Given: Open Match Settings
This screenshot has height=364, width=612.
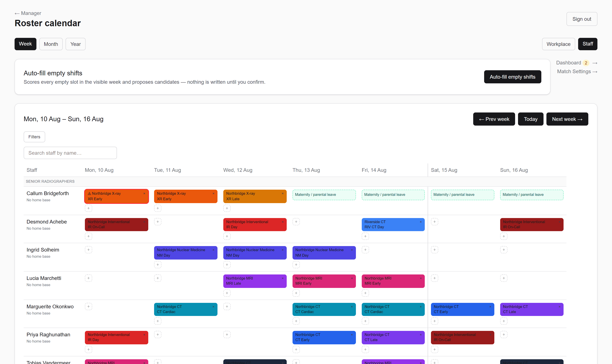Looking at the screenshot, I should (x=577, y=72).
